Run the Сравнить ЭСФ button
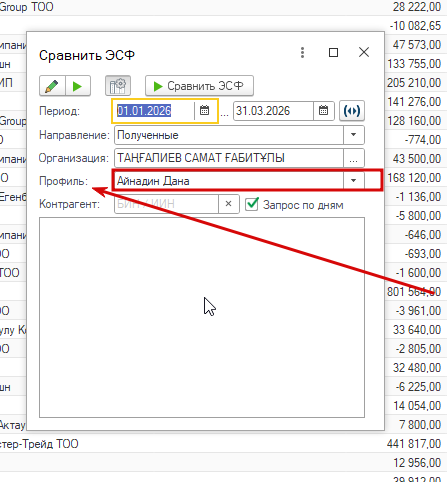The height and width of the screenshot is (482, 447). [199, 86]
